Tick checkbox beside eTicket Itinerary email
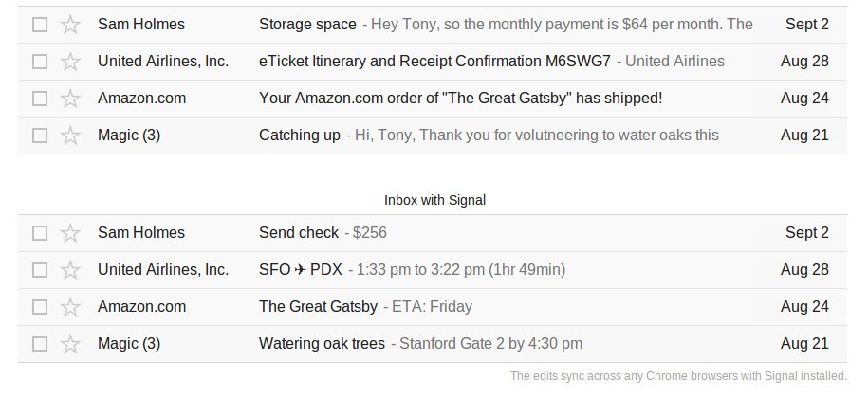The width and height of the screenshot is (868, 398). coord(40,62)
